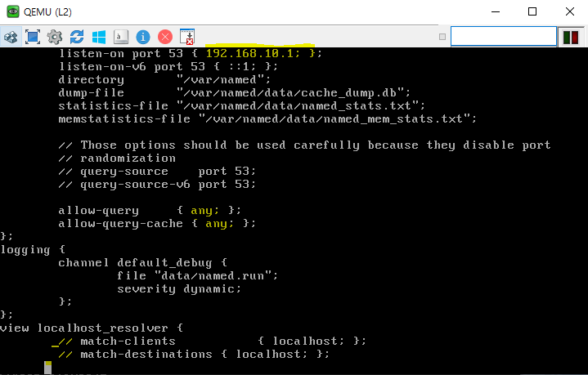Viewport: 588px width, 375px height.
Task: Open connection info icon
Action: (143, 37)
